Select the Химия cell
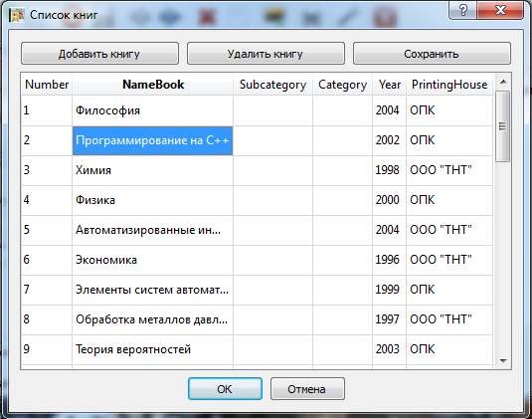 [153, 170]
